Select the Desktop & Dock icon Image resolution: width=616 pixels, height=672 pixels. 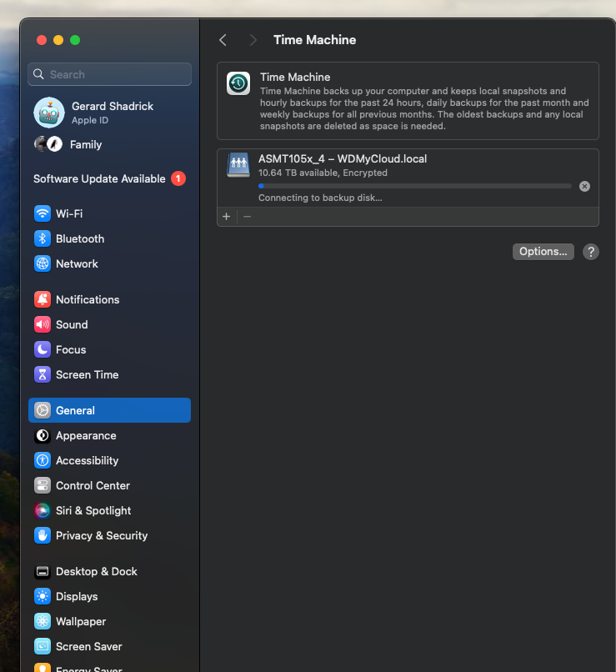click(43, 571)
